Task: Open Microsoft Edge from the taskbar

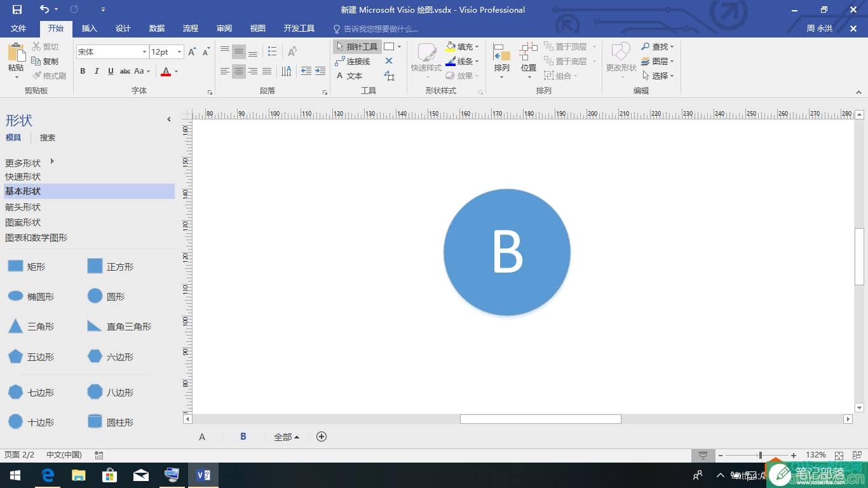Action: 48,475
